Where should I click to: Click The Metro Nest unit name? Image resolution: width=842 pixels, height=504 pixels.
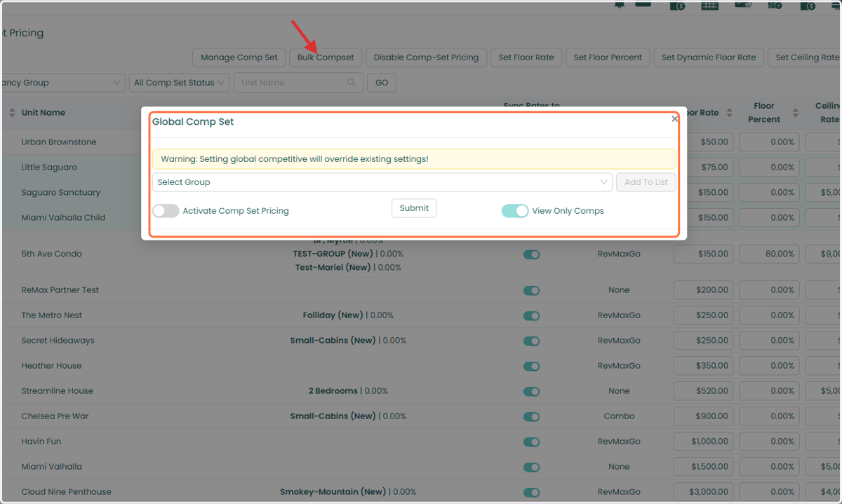(52, 315)
